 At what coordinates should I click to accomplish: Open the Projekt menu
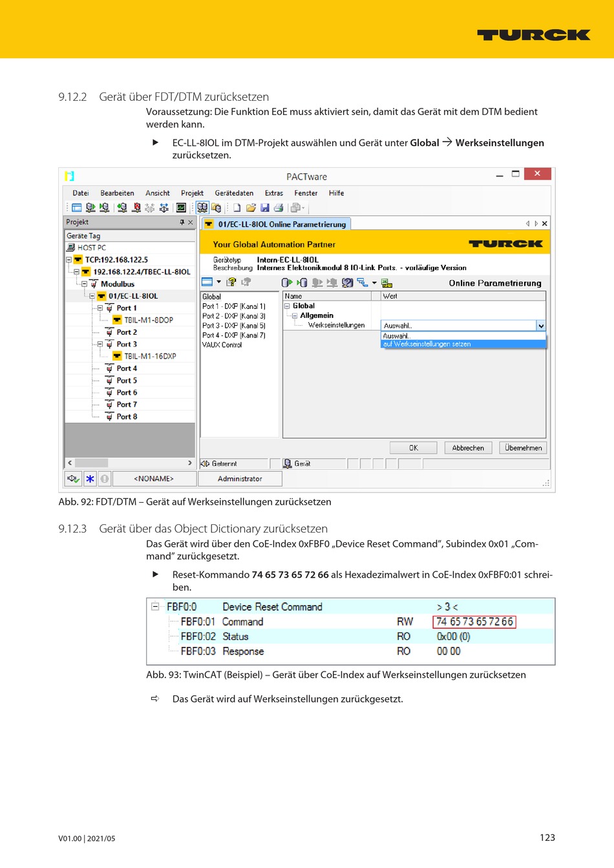192,193
